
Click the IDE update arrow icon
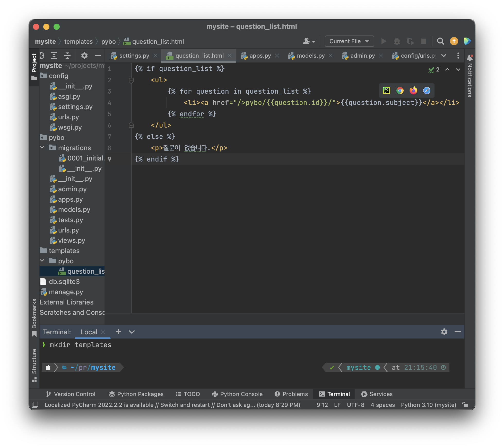pyautogui.click(x=454, y=41)
